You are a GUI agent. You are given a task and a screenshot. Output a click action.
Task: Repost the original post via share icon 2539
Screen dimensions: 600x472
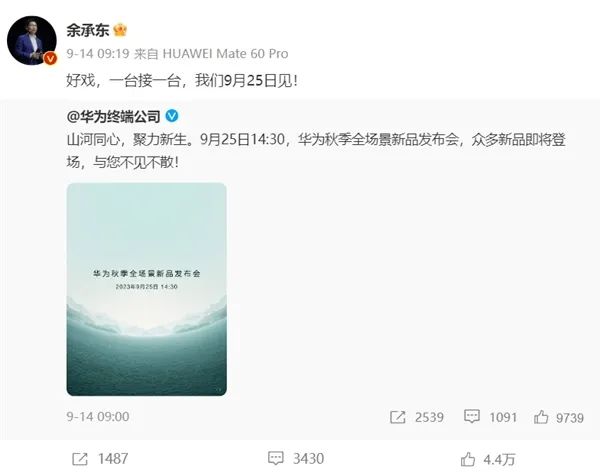397,417
